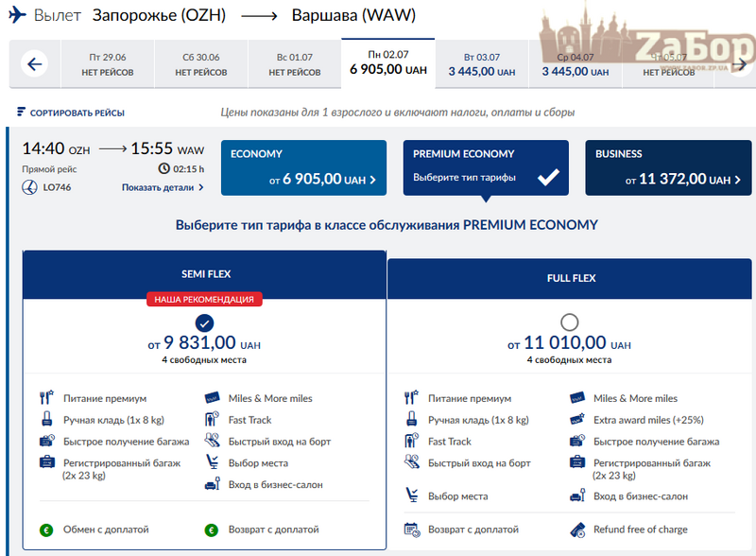
Task: Select the Full Flex fare radio button
Action: click(x=569, y=321)
